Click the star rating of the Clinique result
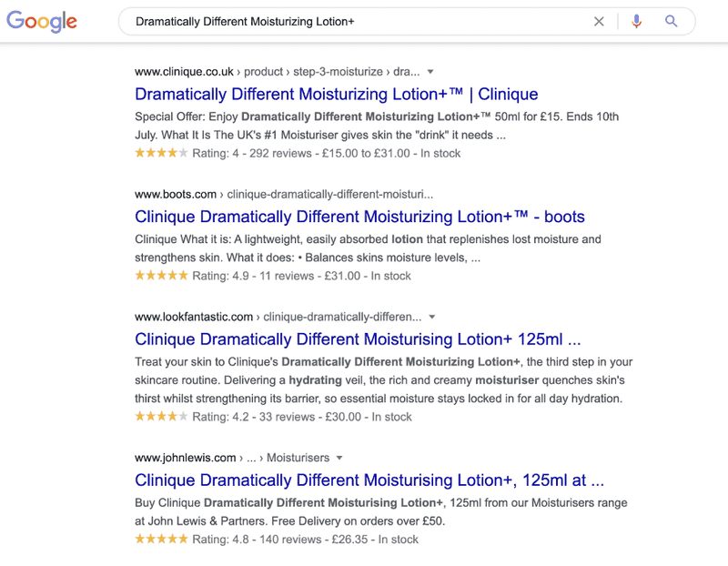The image size is (728, 566). [161, 153]
